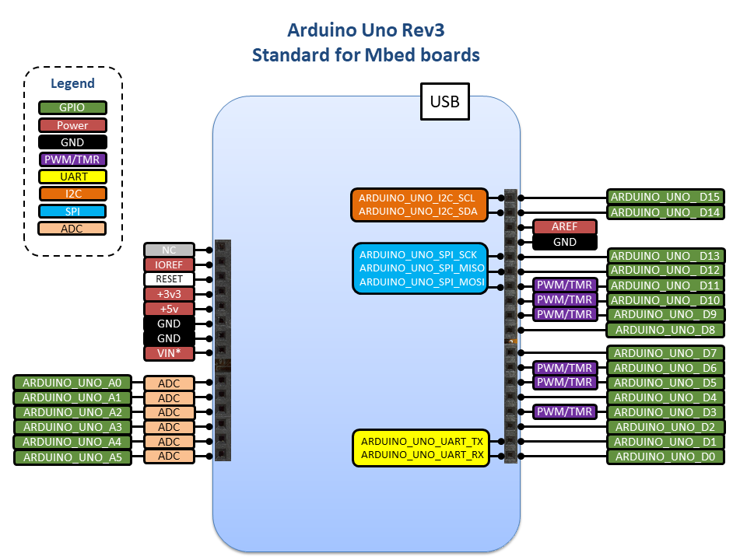Select the +5v power pin label
Image resolution: width=747 pixels, height=560 pixels.
point(169,309)
